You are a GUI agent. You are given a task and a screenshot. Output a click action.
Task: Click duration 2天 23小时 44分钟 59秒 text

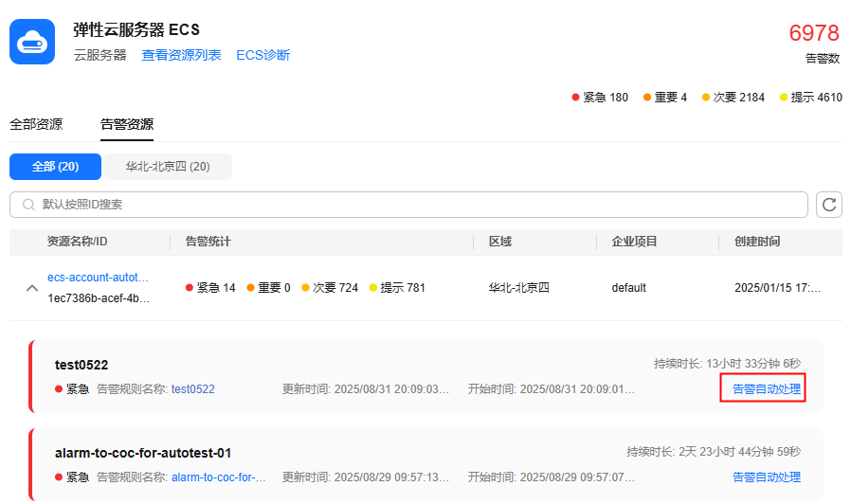[714, 451]
